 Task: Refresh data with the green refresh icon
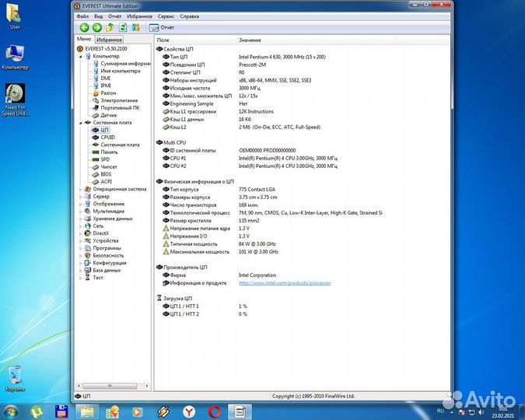coord(123,27)
